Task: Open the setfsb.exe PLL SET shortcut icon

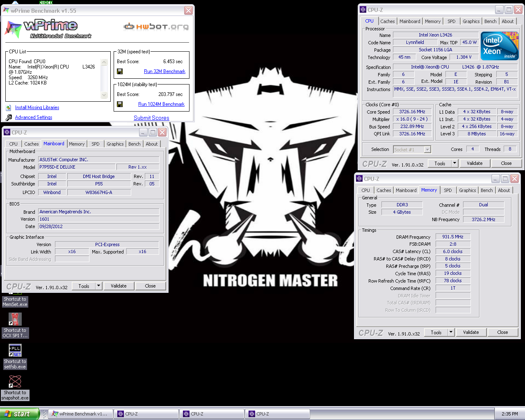Action: click(15, 350)
